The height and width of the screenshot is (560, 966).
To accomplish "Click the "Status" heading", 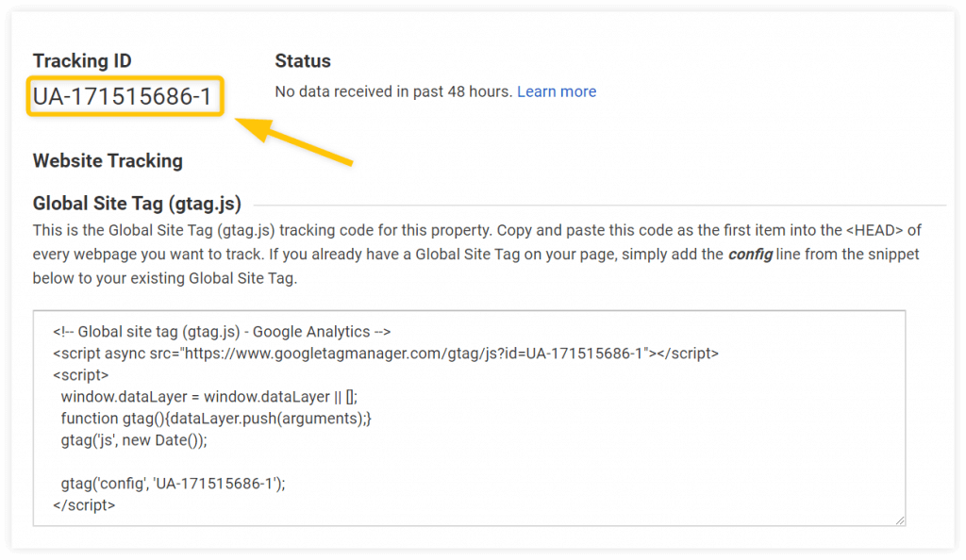I will pos(302,60).
